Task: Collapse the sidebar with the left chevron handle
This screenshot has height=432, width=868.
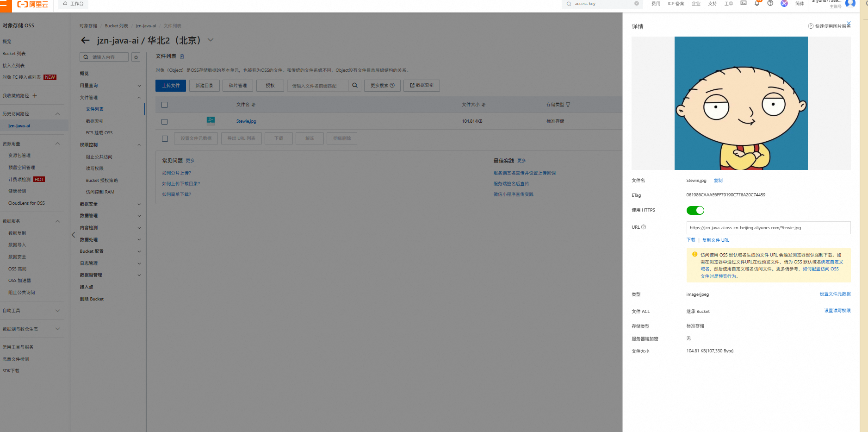Action: [73, 235]
